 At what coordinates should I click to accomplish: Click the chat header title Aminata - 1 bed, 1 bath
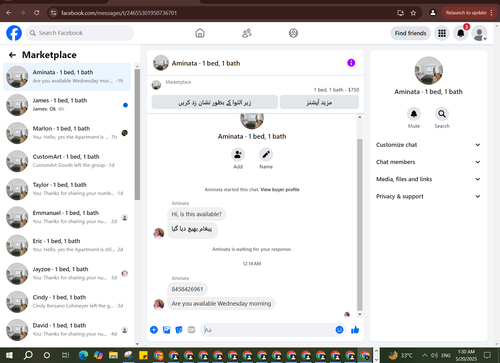coord(206,63)
